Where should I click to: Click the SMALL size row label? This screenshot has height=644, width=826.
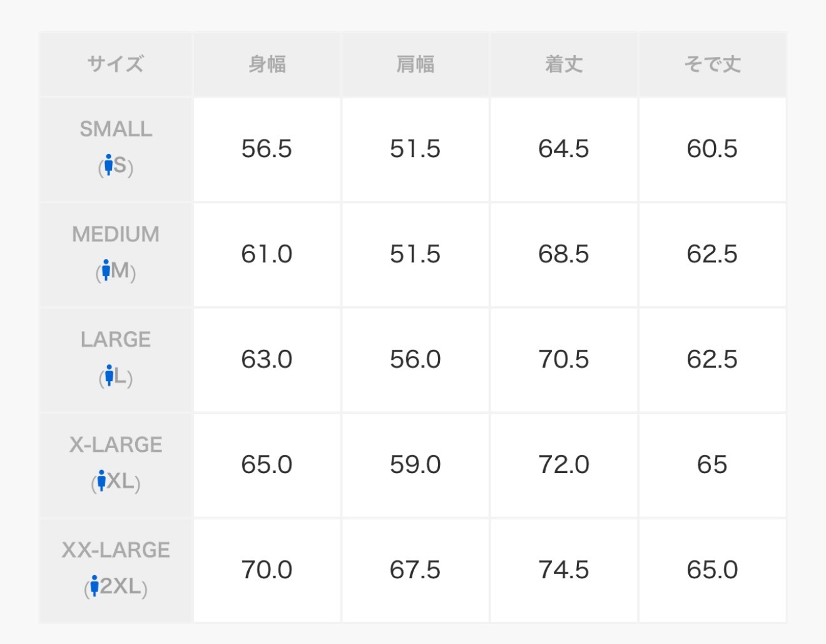tap(116, 129)
